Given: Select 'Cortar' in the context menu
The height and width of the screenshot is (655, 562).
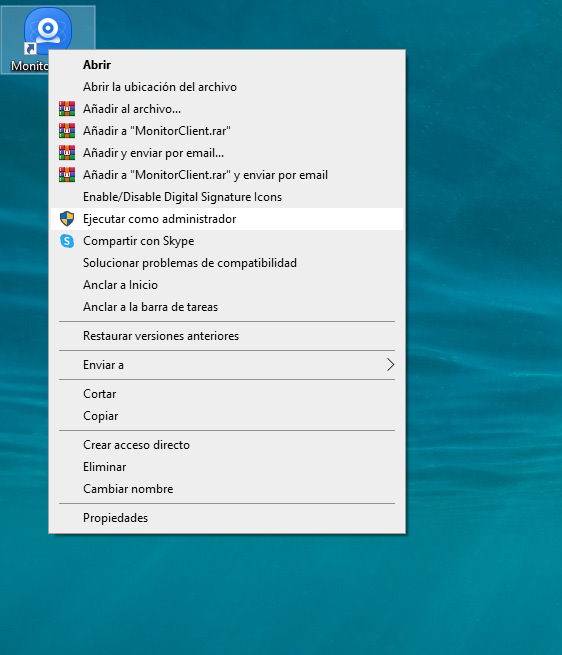Looking at the screenshot, I should click(227, 394).
